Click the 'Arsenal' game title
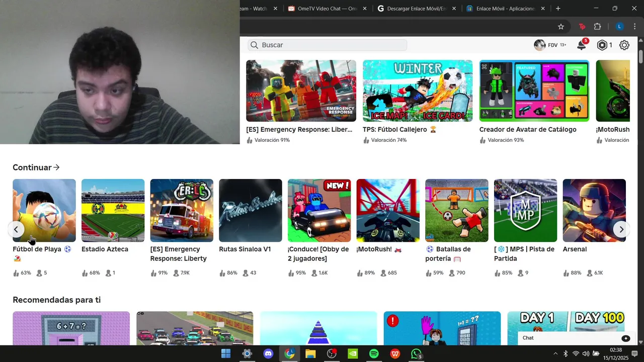 point(575,249)
